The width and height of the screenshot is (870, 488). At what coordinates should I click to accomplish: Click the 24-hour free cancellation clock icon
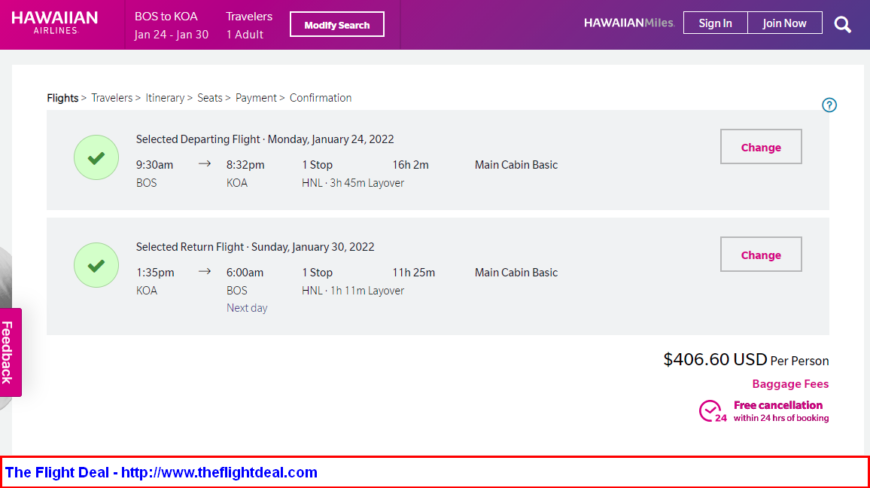click(712, 411)
